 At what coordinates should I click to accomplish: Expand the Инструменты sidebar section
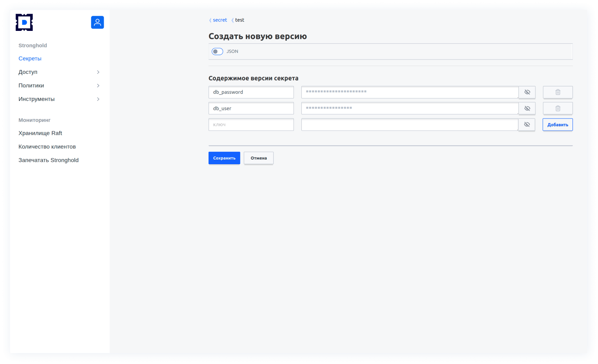tap(98, 99)
